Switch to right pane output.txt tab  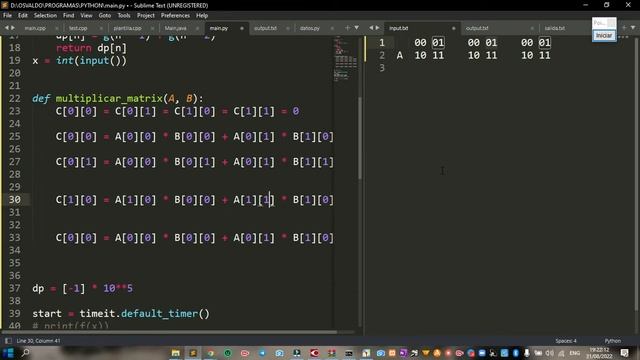[x=477, y=28]
